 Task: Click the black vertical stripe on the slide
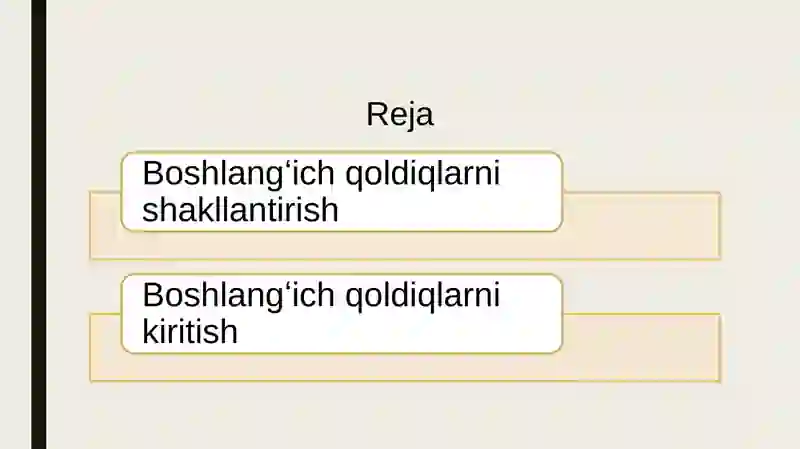pos(39,224)
